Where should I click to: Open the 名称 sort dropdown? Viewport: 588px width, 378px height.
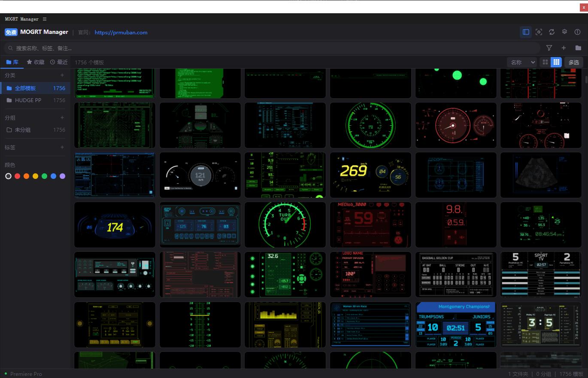click(x=522, y=62)
